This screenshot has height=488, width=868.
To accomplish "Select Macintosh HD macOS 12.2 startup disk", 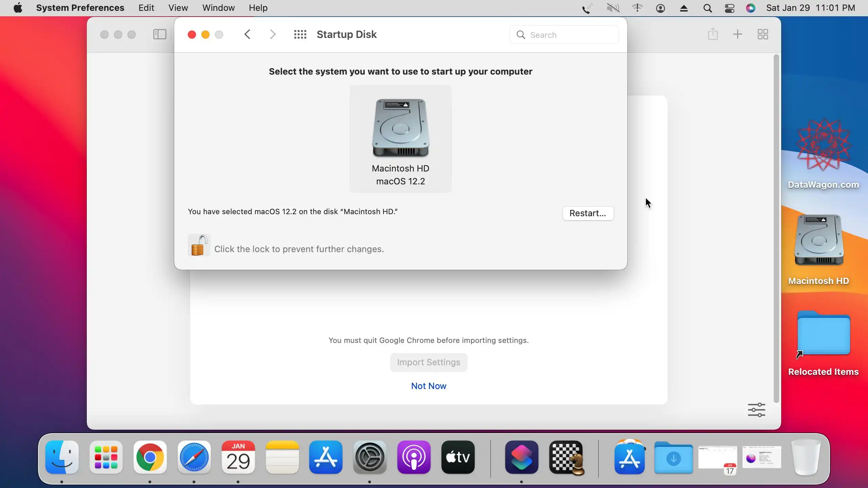I will [x=400, y=139].
